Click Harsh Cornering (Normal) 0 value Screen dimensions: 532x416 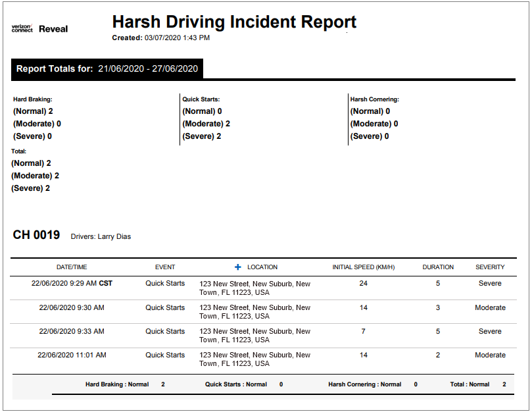(370, 111)
